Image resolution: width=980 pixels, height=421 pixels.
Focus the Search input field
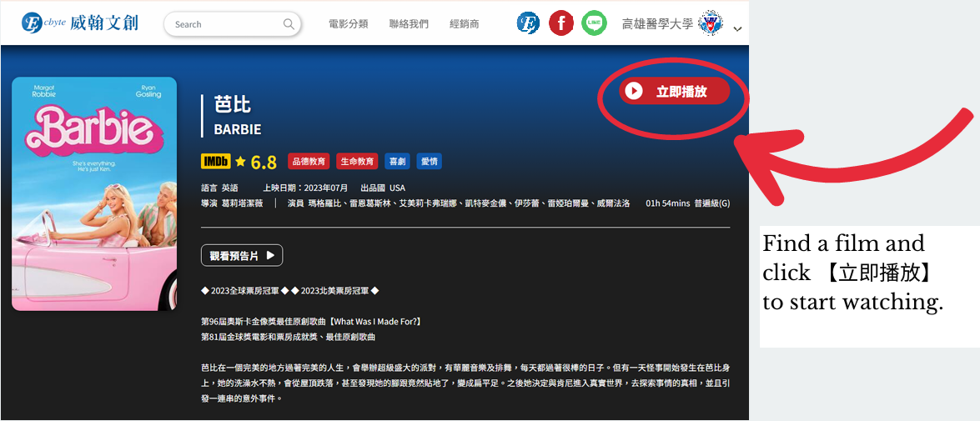232,24
